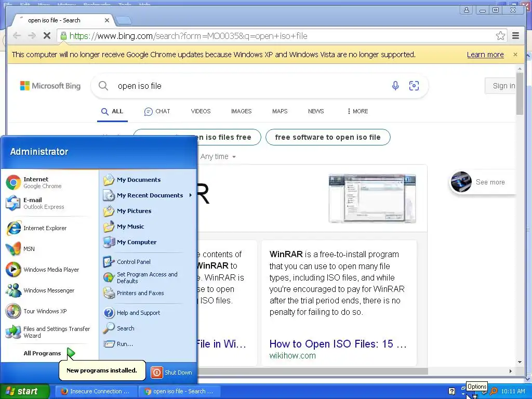The width and height of the screenshot is (532, 399).
Task: Click the horizontal scrollbar at page bottom
Action: point(312,371)
